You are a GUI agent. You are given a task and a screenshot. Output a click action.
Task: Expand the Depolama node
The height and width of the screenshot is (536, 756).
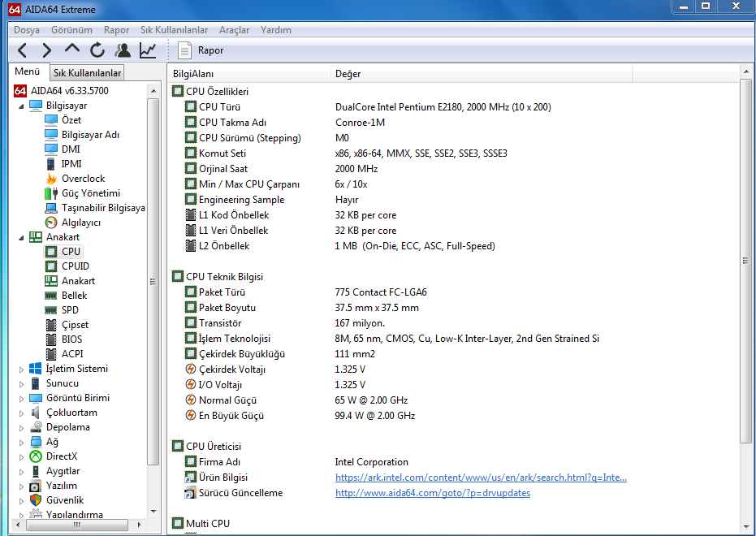tap(21, 428)
